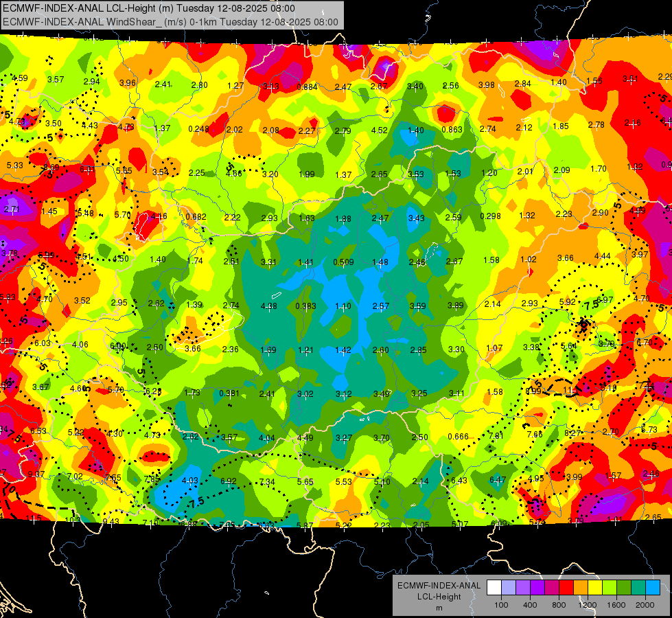Click the wind shear value 6.92
Viewport: 672px width, 618px height.
[228, 481]
